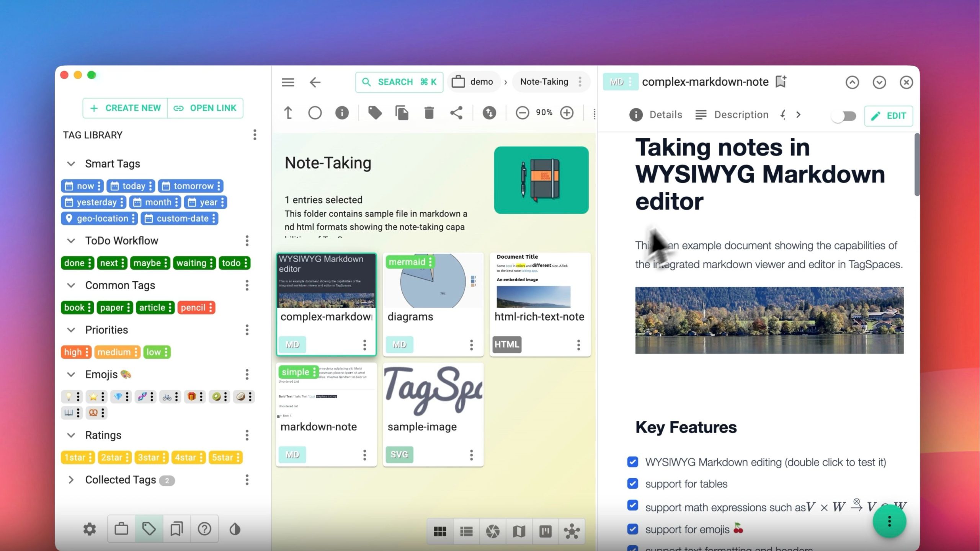Uncheck support math expressions checkbox
Image resolution: width=980 pixels, height=551 pixels.
[x=633, y=505]
